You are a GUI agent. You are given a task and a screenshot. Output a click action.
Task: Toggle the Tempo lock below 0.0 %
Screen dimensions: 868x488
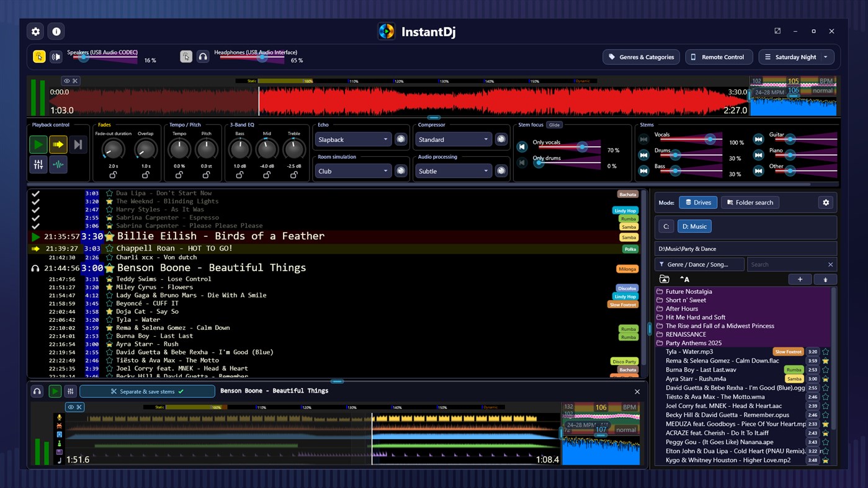[179, 175]
